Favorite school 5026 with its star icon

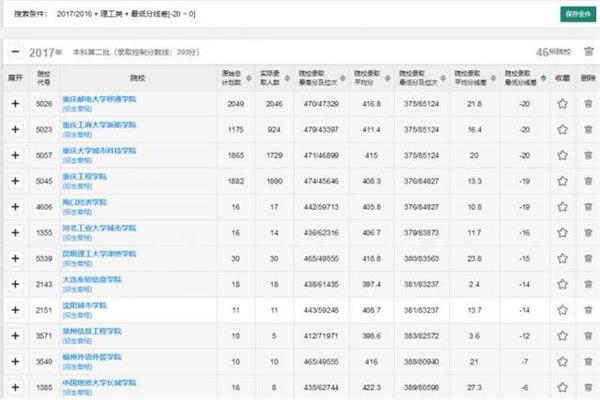click(x=562, y=104)
